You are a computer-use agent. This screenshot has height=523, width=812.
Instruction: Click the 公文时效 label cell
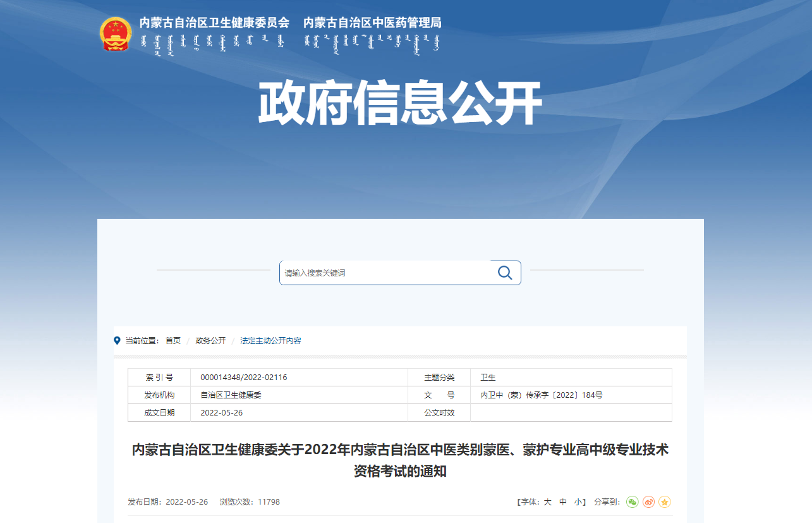coord(439,412)
